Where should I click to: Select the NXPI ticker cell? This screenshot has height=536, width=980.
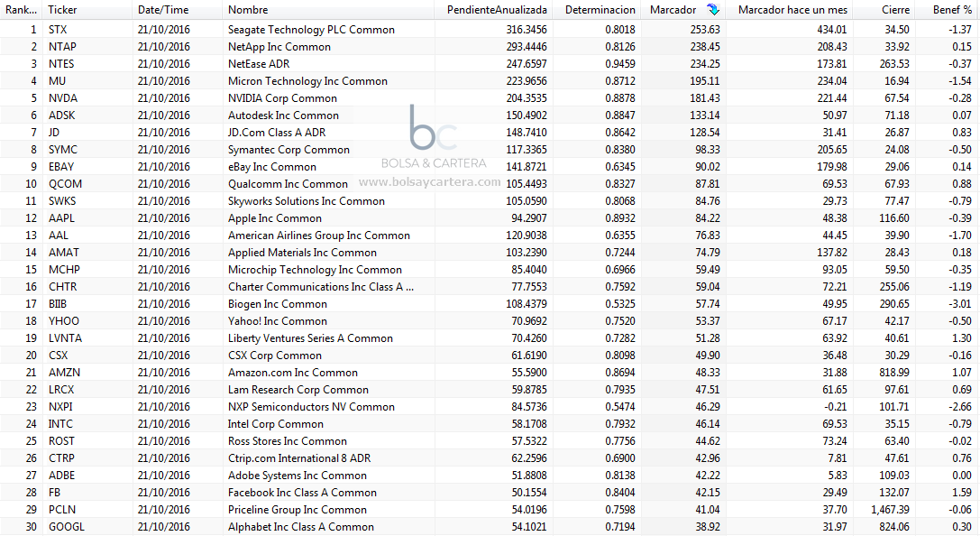click(60, 407)
